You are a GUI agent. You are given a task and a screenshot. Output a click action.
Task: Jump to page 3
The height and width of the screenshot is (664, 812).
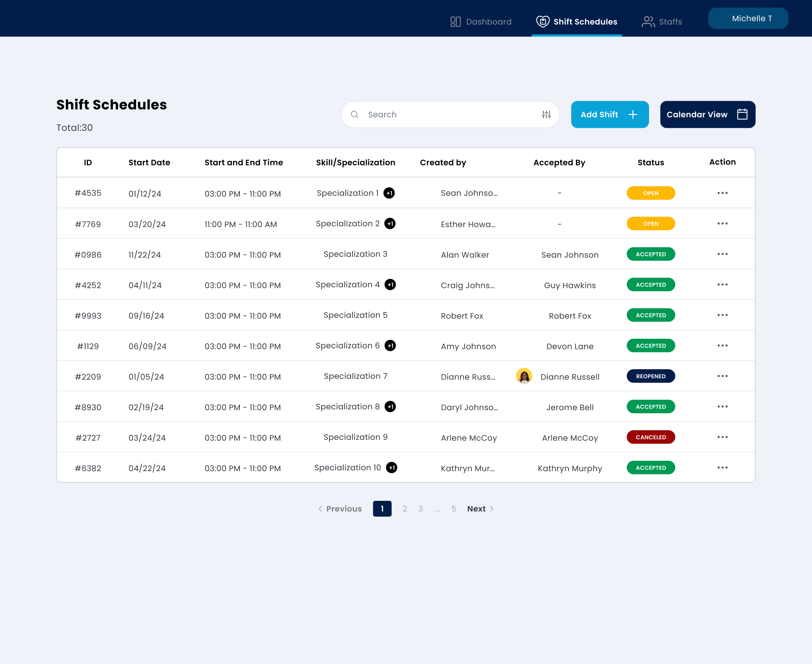coord(420,509)
